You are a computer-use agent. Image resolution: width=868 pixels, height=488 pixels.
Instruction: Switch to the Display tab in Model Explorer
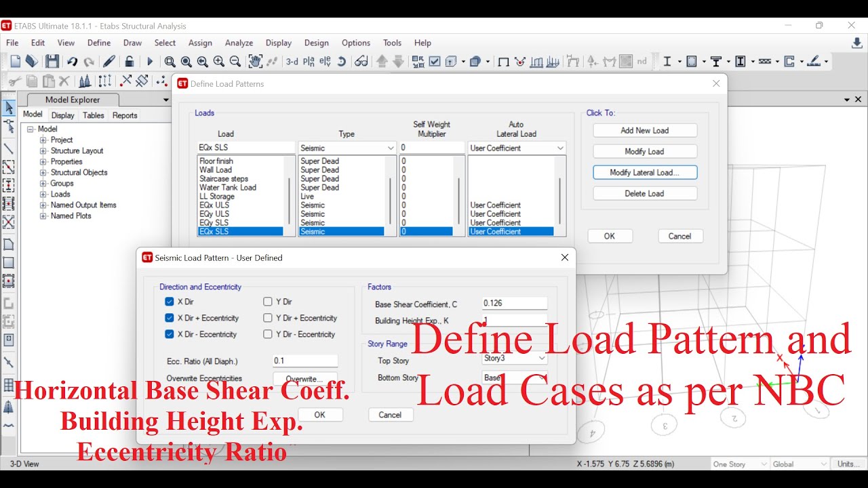click(63, 115)
